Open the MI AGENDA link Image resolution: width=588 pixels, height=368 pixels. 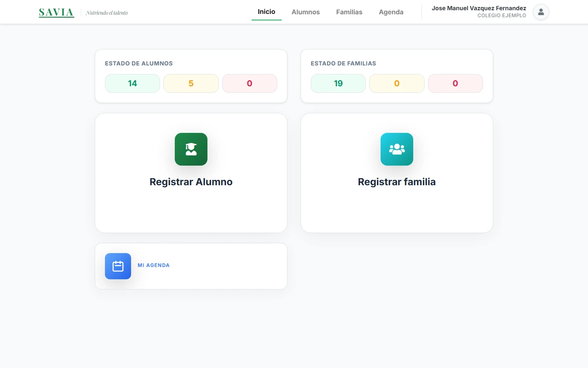(154, 265)
